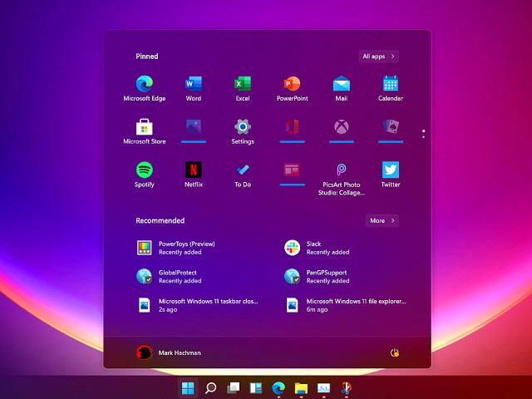532x399 pixels.
Task: Launch the Twitter app
Action: (391, 175)
